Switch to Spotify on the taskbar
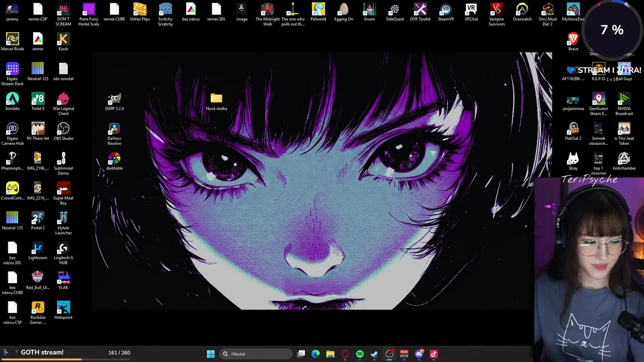Image resolution: width=644 pixels, height=362 pixels. [x=360, y=354]
